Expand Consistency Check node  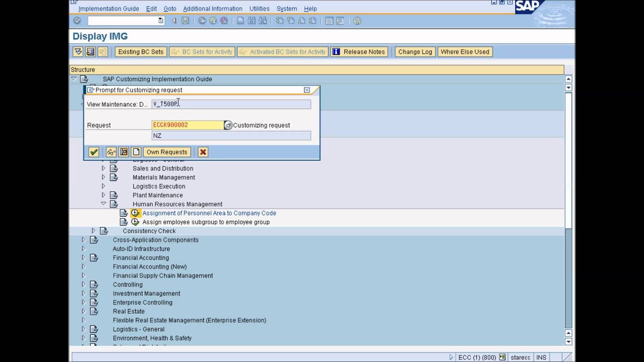[94, 231]
